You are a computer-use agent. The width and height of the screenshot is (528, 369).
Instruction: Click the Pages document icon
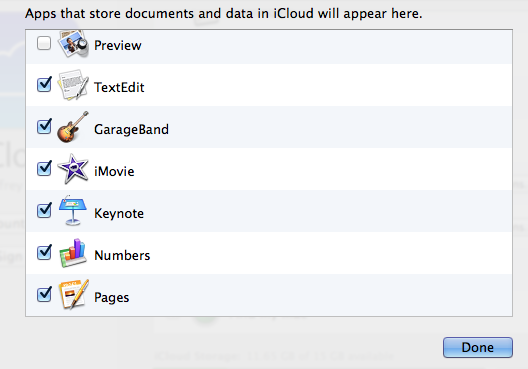click(74, 295)
